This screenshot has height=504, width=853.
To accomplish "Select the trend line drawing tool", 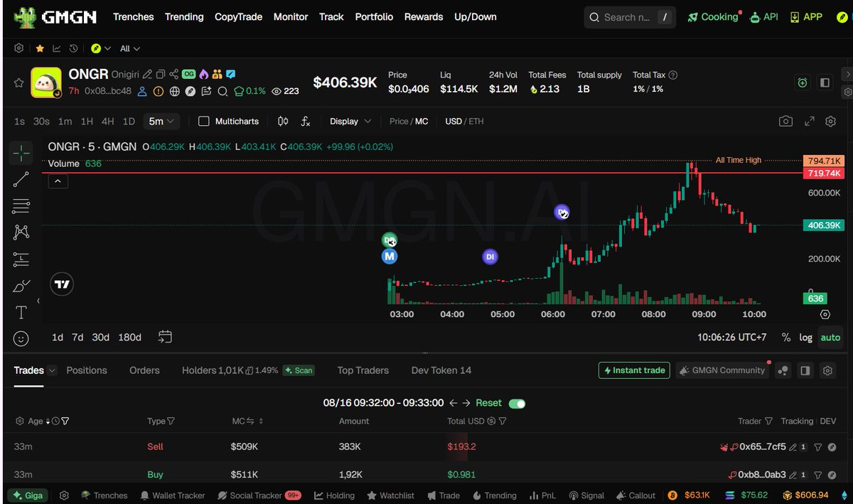I will click(x=21, y=179).
